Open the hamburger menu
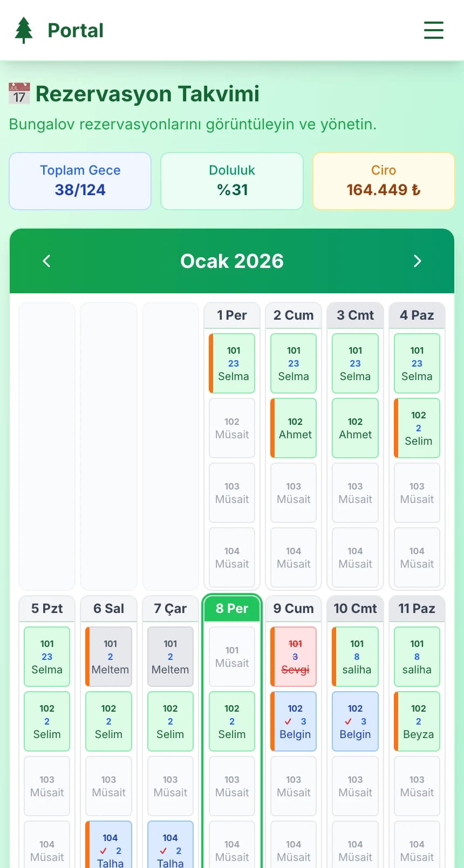This screenshot has height=868, width=464. (x=433, y=30)
